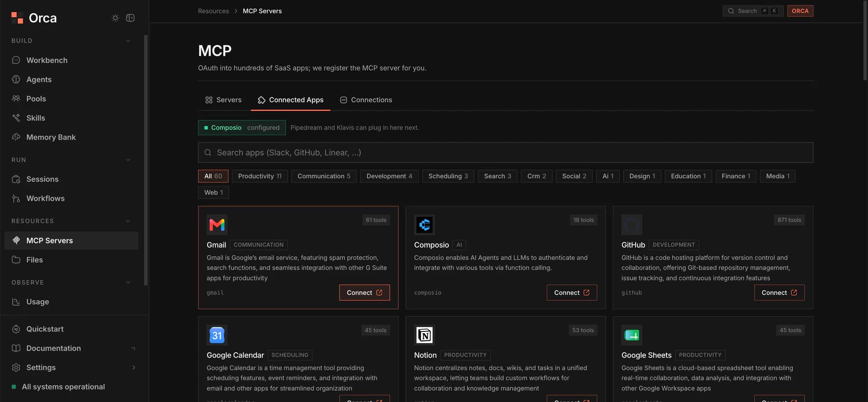This screenshot has height=402, width=868.
Task: Open the Agents page
Action: click(x=71, y=80)
